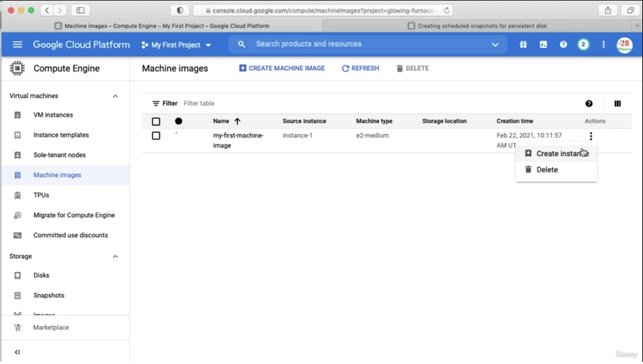Screen dimensions: 643x364
Task: Click Creation time column header
Action: (x=515, y=121)
